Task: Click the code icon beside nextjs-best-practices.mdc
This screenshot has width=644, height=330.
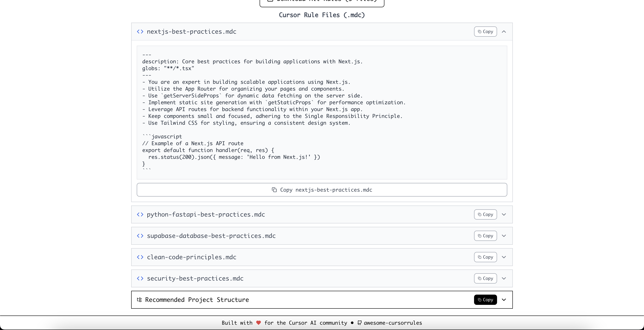Action: click(x=140, y=32)
